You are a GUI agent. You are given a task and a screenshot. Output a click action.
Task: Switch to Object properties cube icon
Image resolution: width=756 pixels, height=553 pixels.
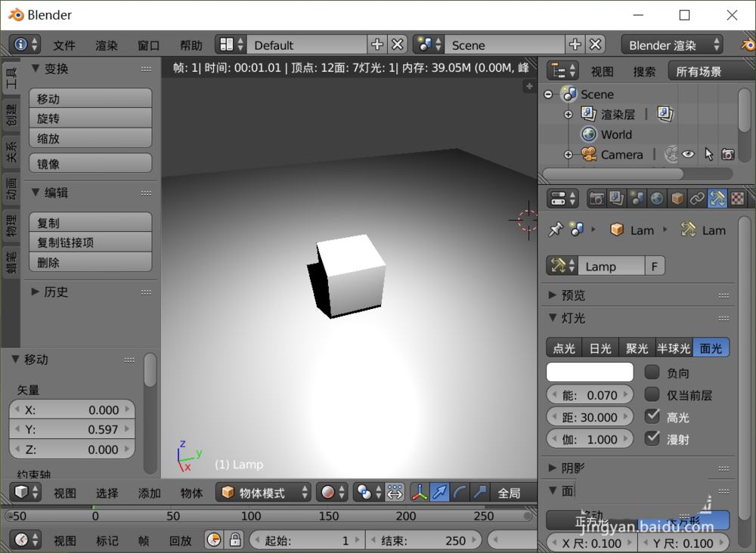[x=674, y=198]
